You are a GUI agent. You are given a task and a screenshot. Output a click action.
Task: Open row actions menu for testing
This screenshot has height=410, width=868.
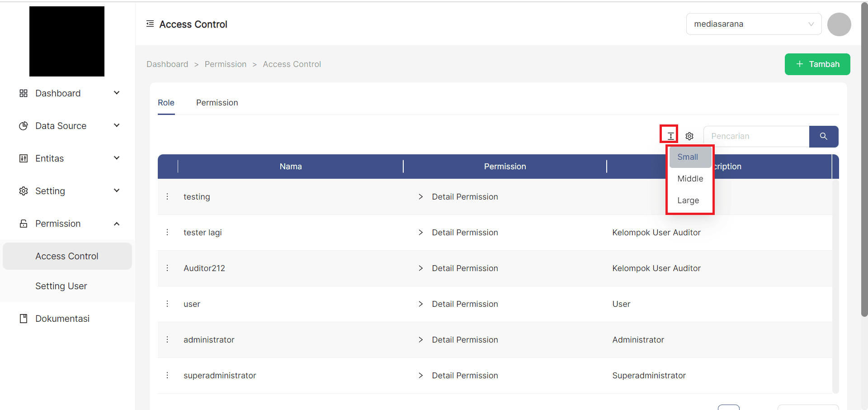[x=167, y=196]
